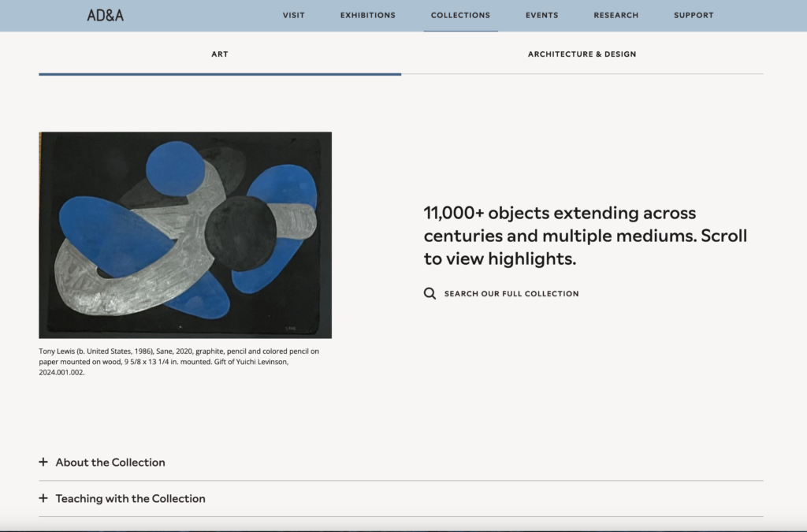Click the magnifying glass search icon
This screenshot has width=807, height=532.
pos(430,293)
